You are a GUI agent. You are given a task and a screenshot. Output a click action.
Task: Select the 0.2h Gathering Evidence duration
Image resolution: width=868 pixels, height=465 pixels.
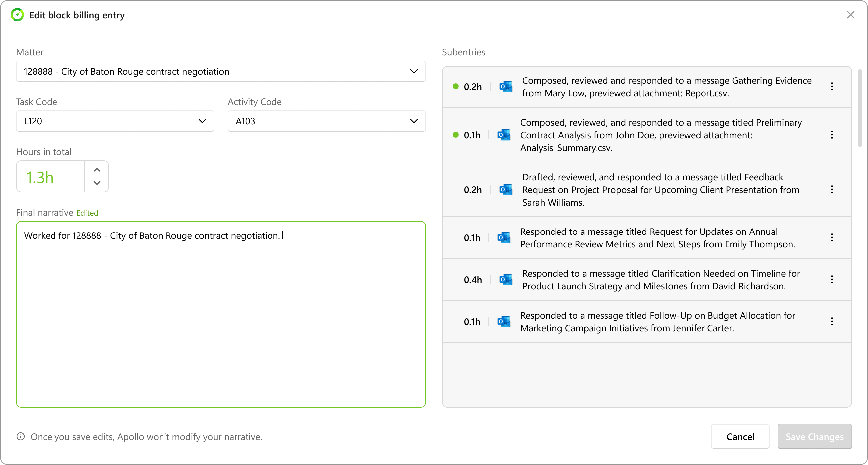pos(473,87)
